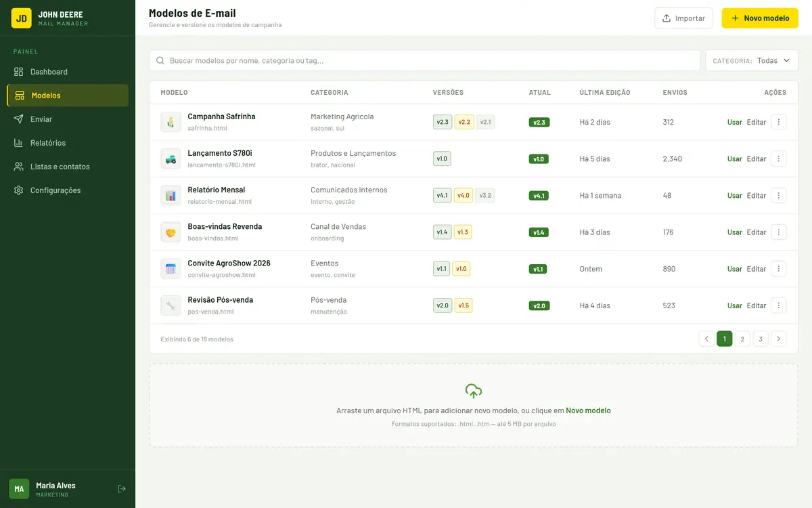Click Editar for Boas-vindas Revenda
The width and height of the screenshot is (812, 508).
pyautogui.click(x=757, y=232)
